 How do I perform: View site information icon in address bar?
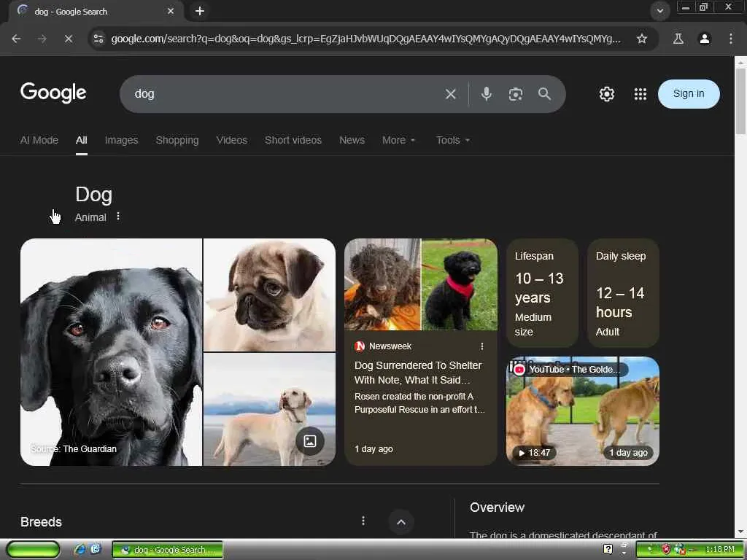pos(98,39)
